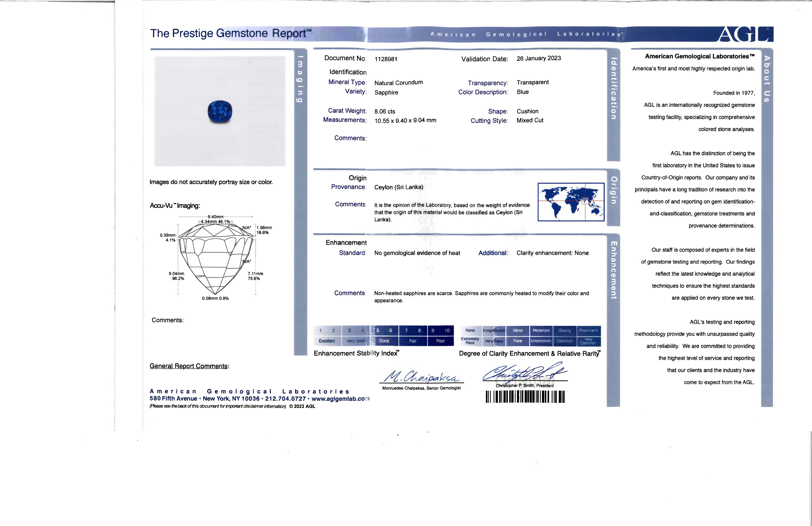812x526 pixels.
Task: Click the 9.40mm width label on diagram
Action: coord(216,217)
